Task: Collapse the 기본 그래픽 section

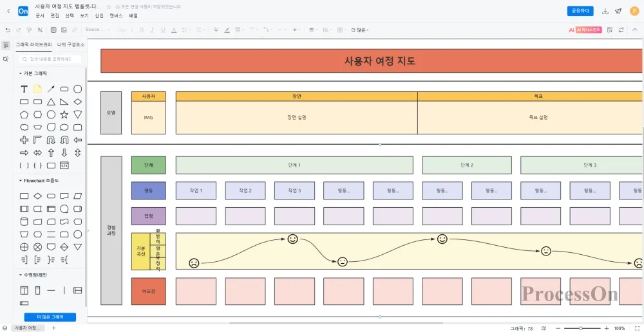Action: [20, 73]
